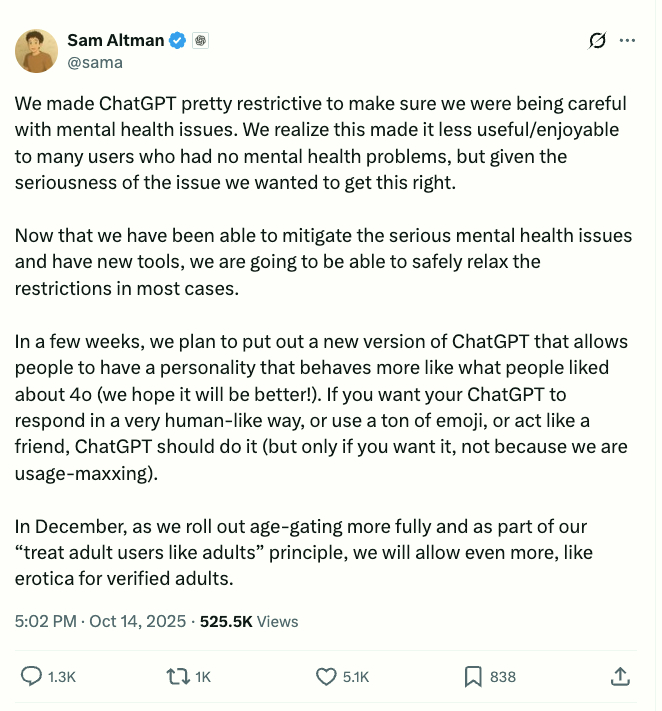The image size is (662, 711).
Task: Click the Sam Altman display name
Action: (115, 40)
